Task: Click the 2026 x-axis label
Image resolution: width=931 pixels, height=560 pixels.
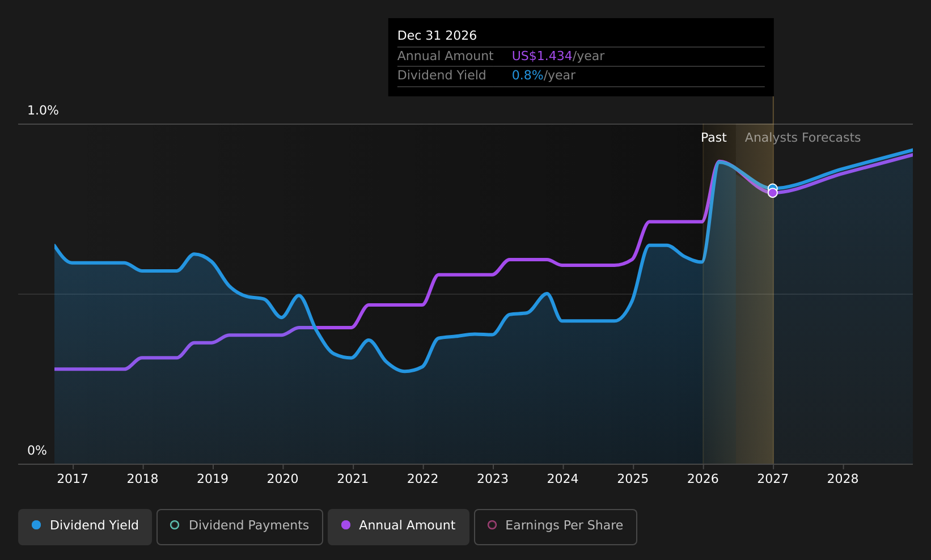Action: click(703, 479)
